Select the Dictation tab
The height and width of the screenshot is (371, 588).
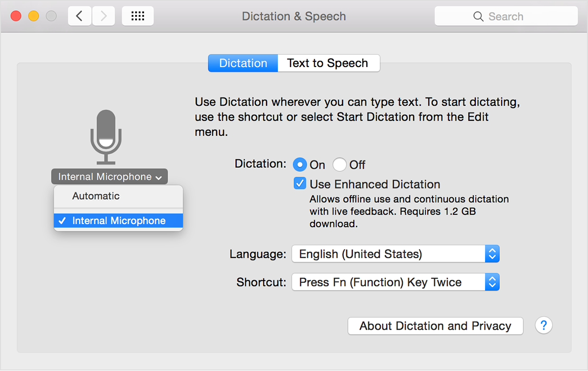click(x=243, y=63)
